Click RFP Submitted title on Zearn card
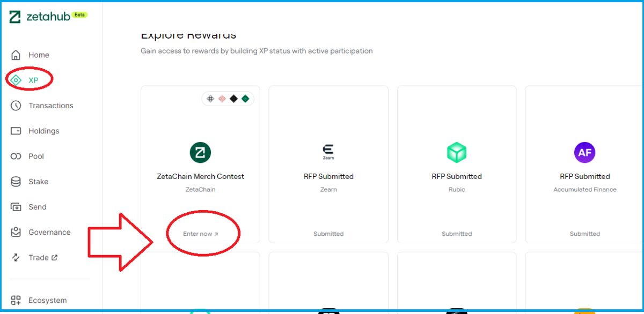 pyautogui.click(x=328, y=176)
